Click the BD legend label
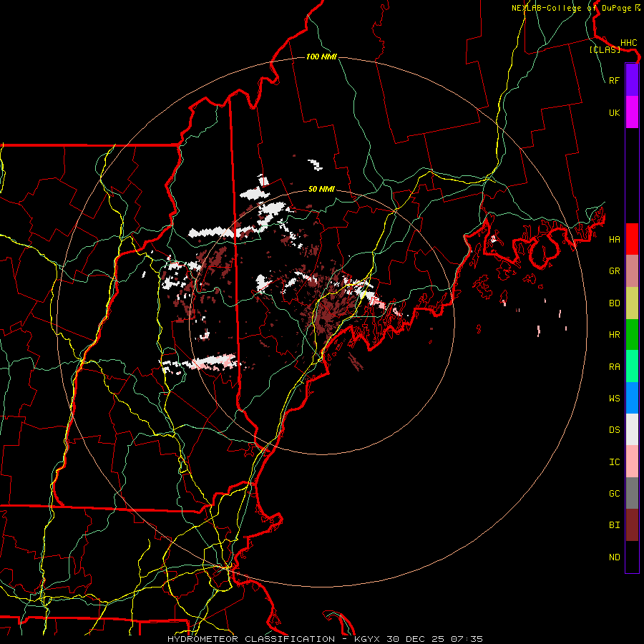This screenshot has width=644, height=644. click(614, 303)
